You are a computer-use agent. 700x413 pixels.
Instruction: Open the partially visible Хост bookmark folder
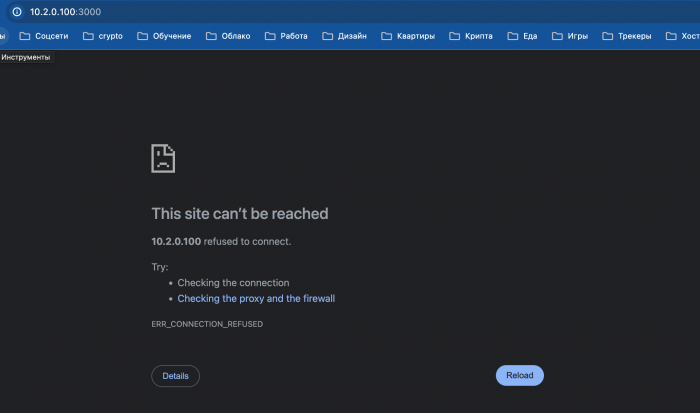point(684,36)
